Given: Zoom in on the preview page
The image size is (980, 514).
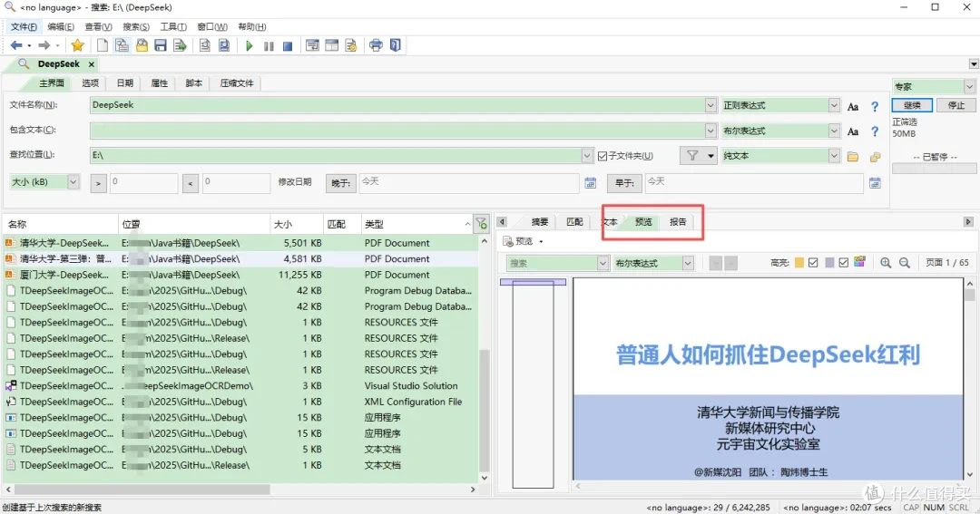Looking at the screenshot, I should pyautogui.click(x=886, y=263).
